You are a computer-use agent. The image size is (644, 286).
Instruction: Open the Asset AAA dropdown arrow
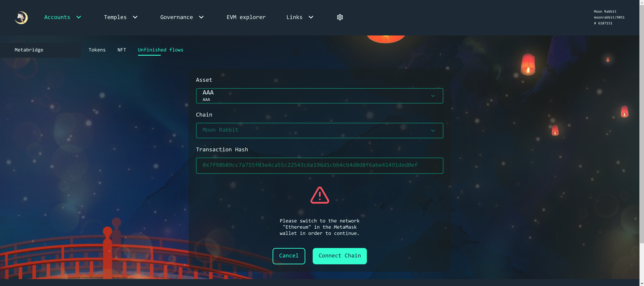click(433, 96)
